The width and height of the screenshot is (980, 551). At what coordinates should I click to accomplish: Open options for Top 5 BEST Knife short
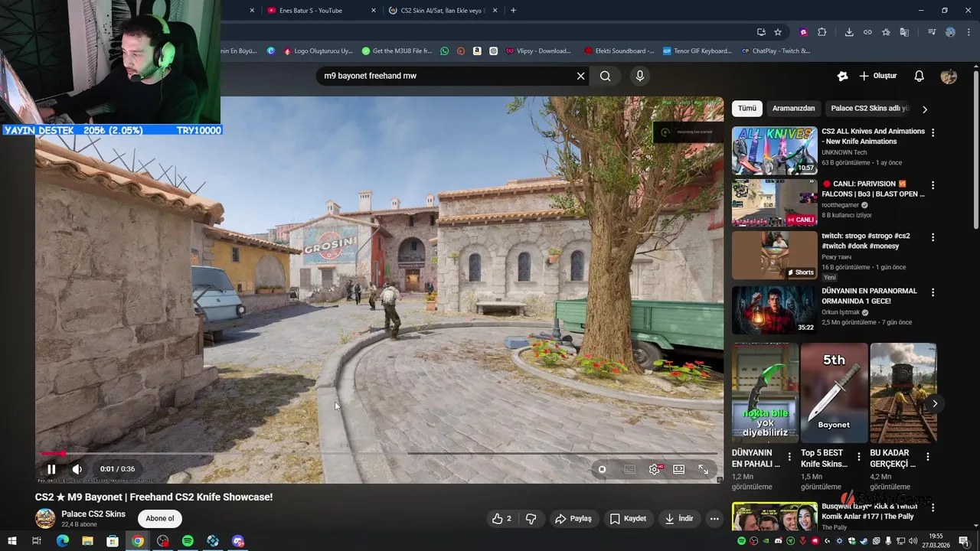858,457
